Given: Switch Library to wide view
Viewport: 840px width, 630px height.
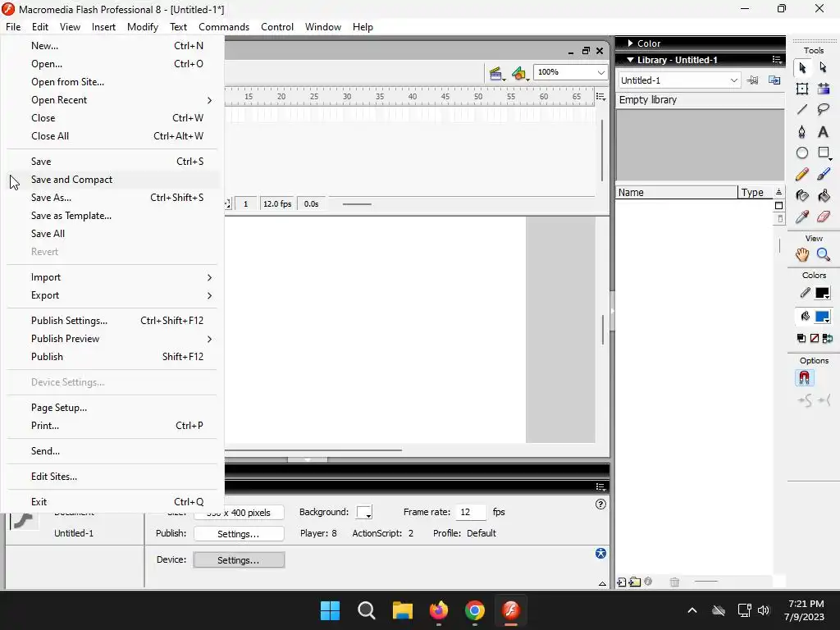Looking at the screenshot, I should [779, 206].
